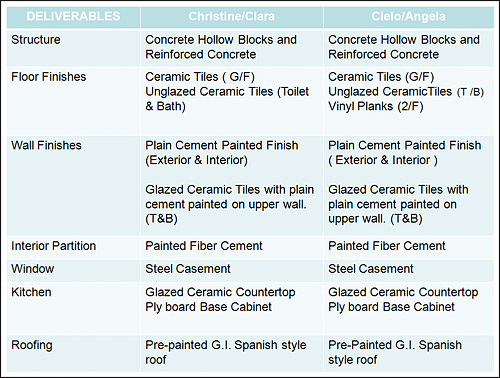Screen dimensions: 500x378
Task: Select the Floor Finishes row label
Action: pos(49,77)
